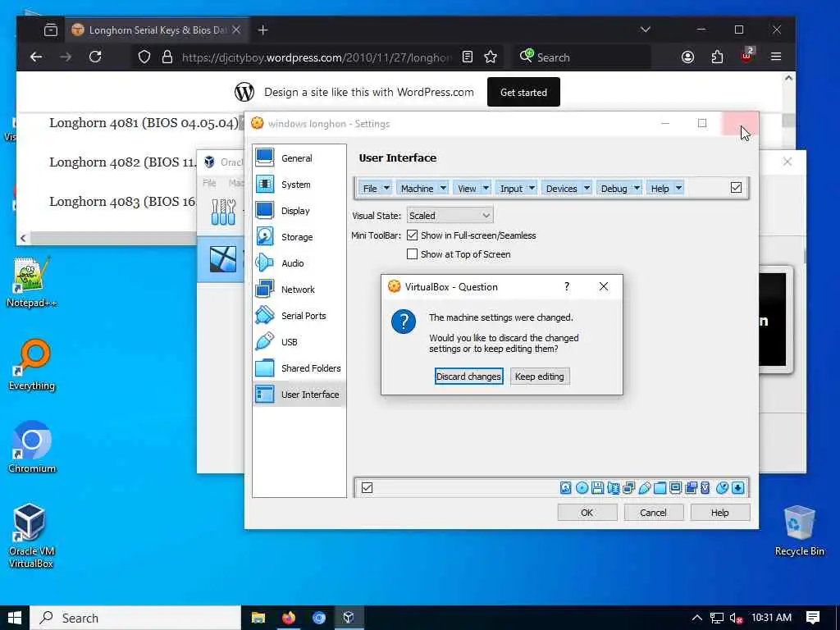Open the Display settings page

pyautogui.click(x=299, y=211)
